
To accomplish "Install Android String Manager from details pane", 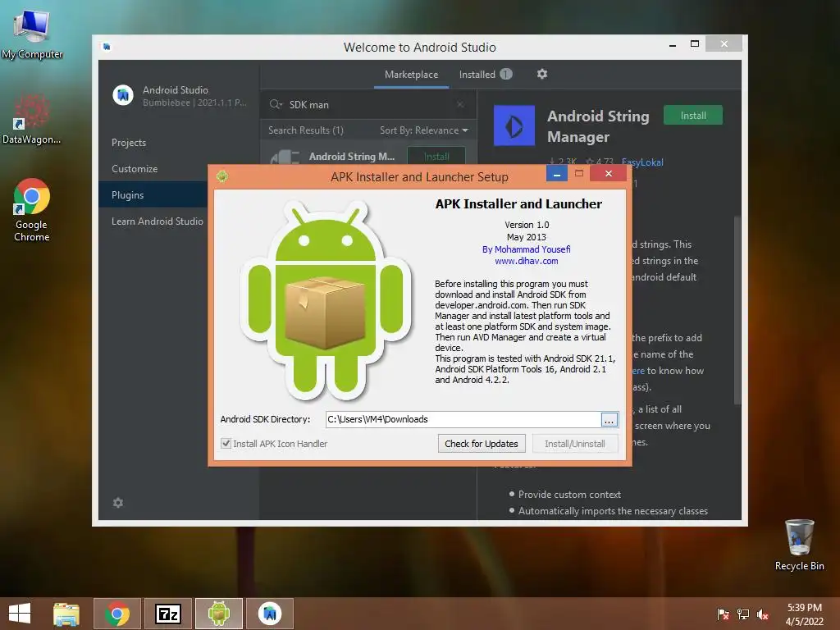I will point(692,115).
